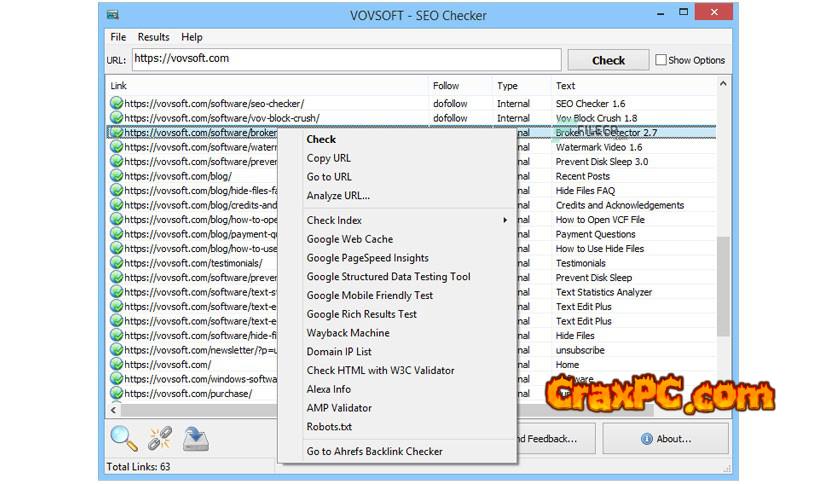Enable the Show Options checkbox
Viewport: 836px width, 484px height.
pos(661,60)
